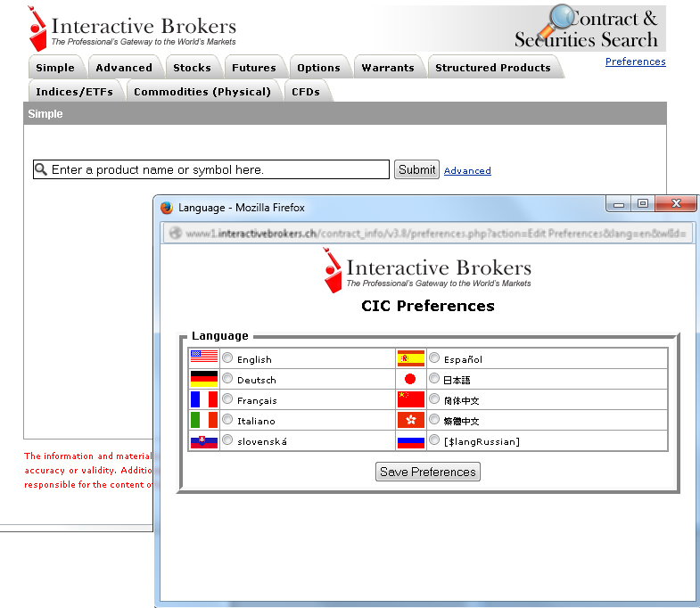Click the site identity globe in popup address bar
This screenshot has width=700, height=608.
176,233
